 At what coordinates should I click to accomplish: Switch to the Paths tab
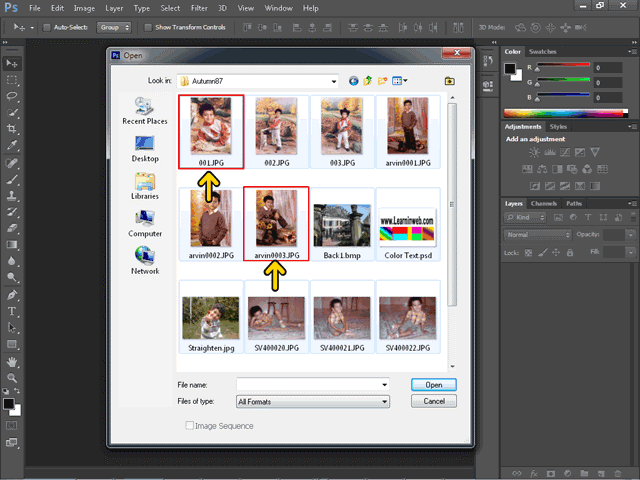(574, 203)
